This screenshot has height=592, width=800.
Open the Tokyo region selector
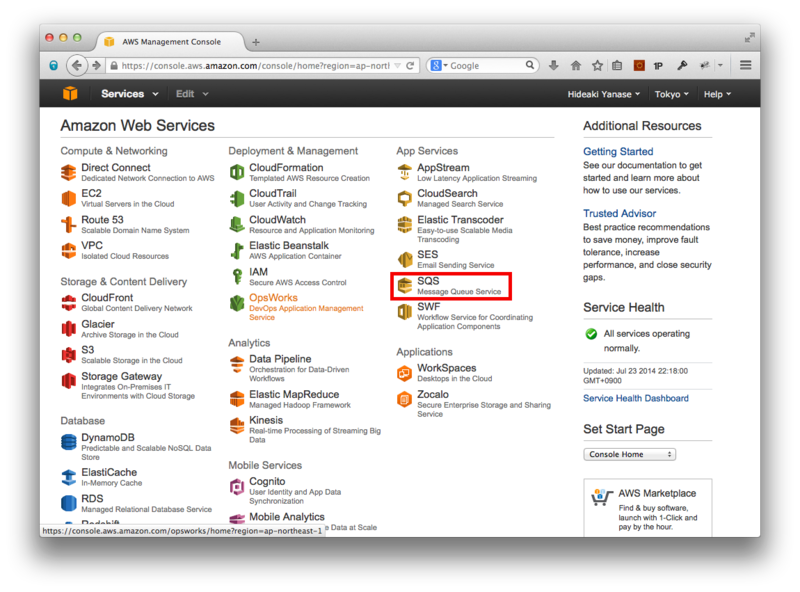click(671, 94)
